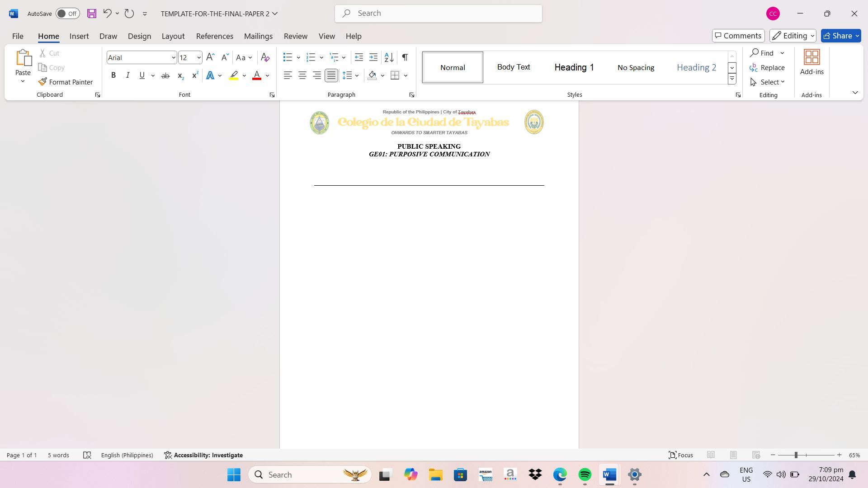Click the Format Painter brush icon
This screenshot has height=488, width=868.
click(x=43, y=82)
